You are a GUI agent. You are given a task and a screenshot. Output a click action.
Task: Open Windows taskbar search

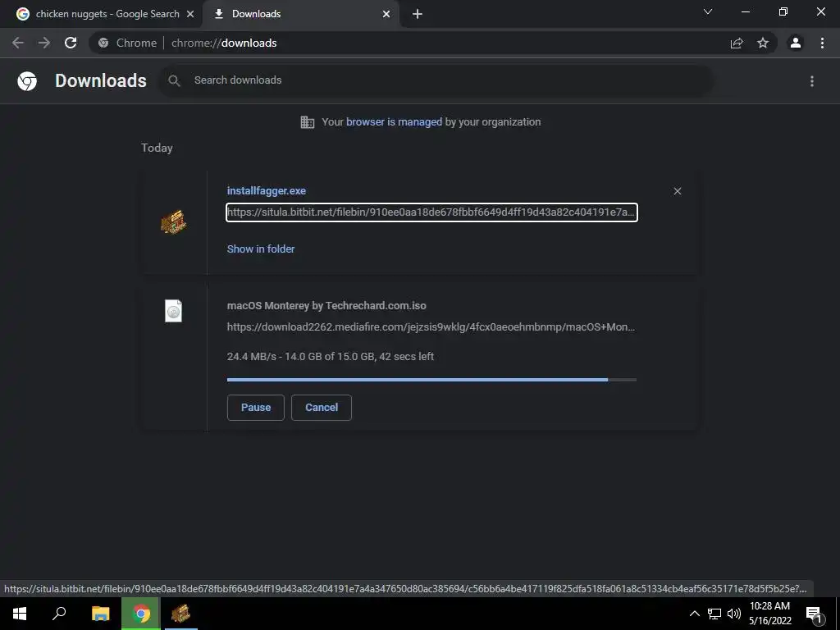point(59,614)
